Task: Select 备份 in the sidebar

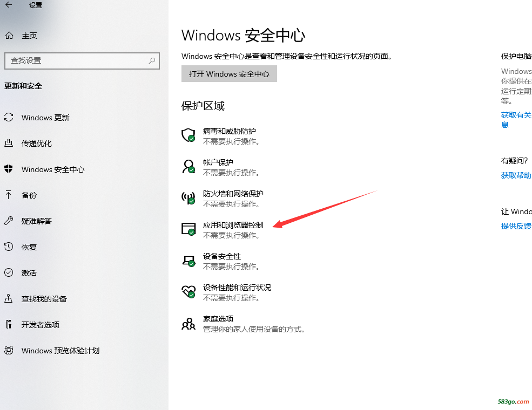Action: (29, 195)
